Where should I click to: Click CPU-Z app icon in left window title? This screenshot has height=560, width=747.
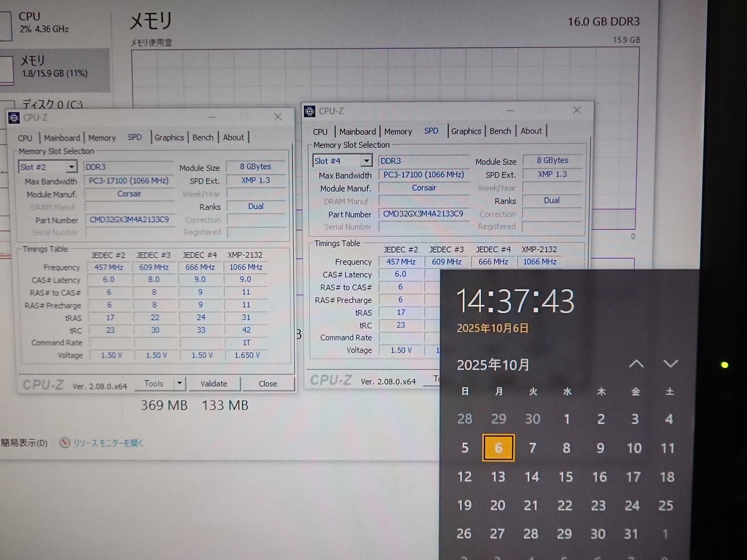(x=14, y=118)
